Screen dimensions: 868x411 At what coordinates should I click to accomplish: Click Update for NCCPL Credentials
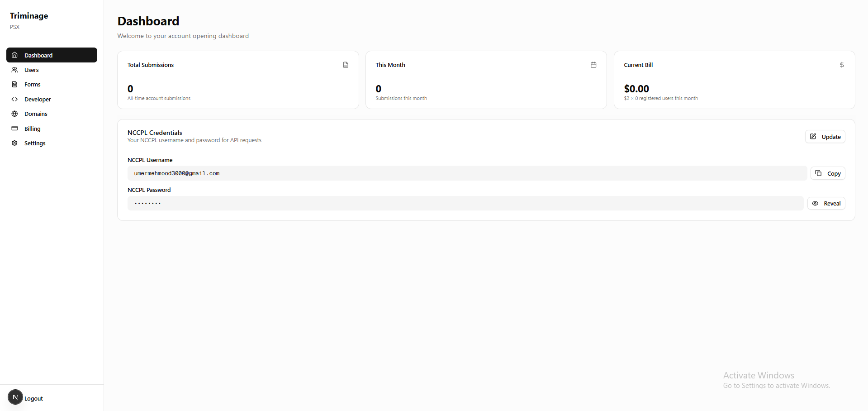click(825, 136)
